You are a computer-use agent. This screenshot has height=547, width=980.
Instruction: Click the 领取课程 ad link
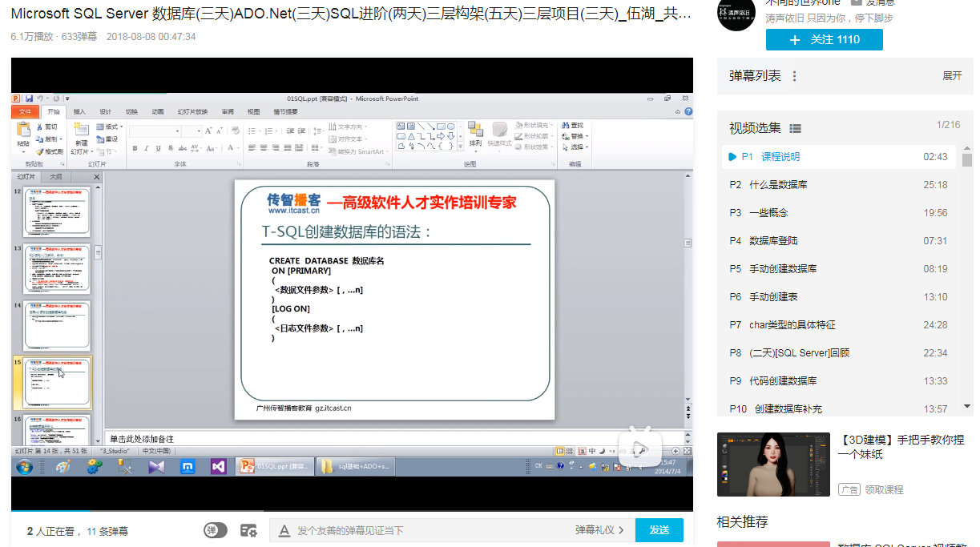[884, 489]
